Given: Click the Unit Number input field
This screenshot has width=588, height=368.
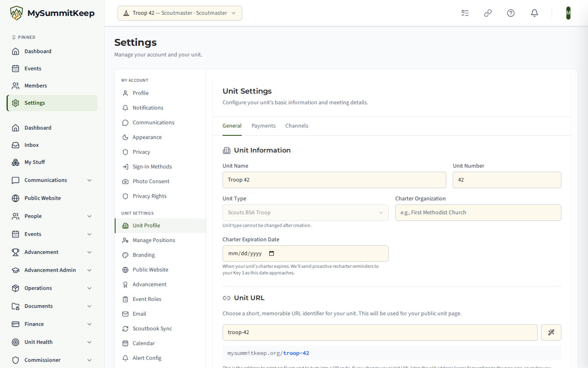Looking at the screenshot, I should click(x=507, y=180).
